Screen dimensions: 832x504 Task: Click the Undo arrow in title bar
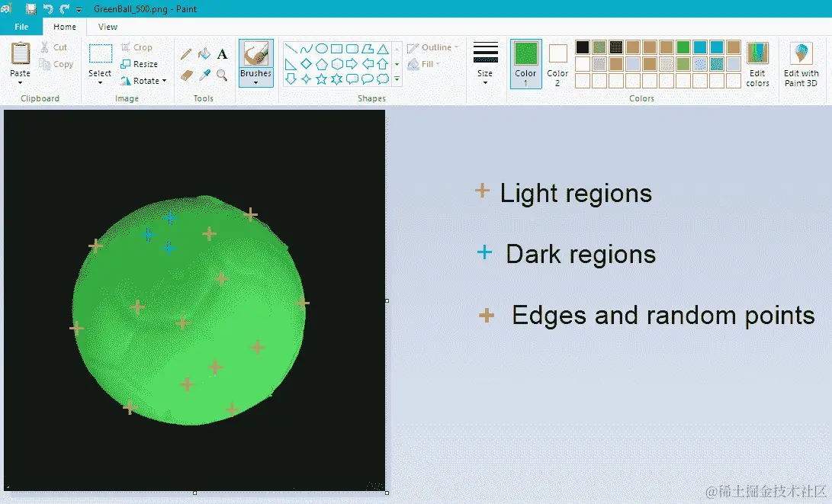coord(48,9)
